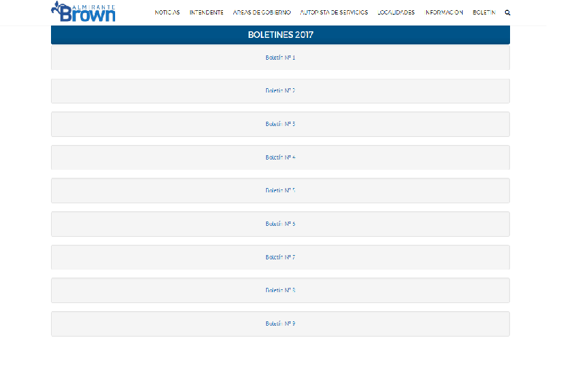Click on Boletín N° 6

click(281, 224)
